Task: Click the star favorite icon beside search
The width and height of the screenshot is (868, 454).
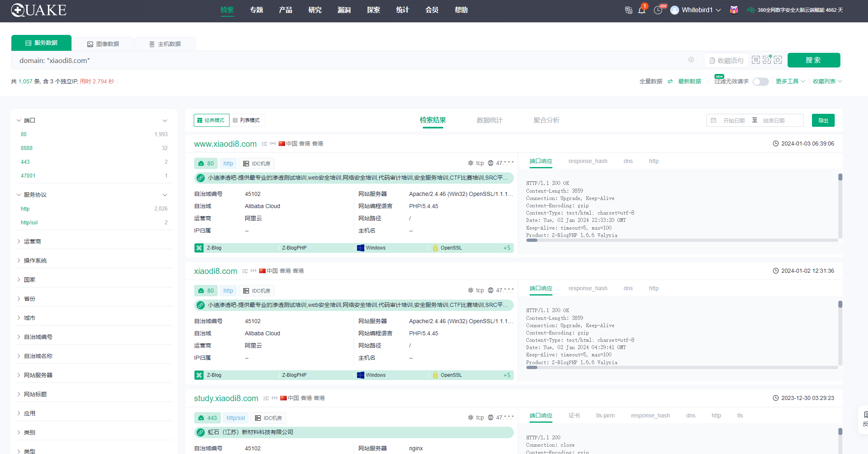Action: click(x=778, y=60)
